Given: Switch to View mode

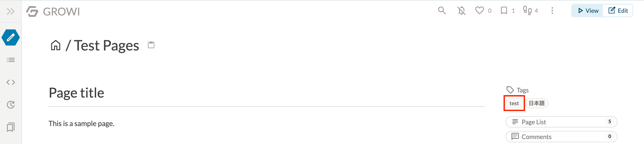Looking at the screenshot, I should tap(588, 11).
